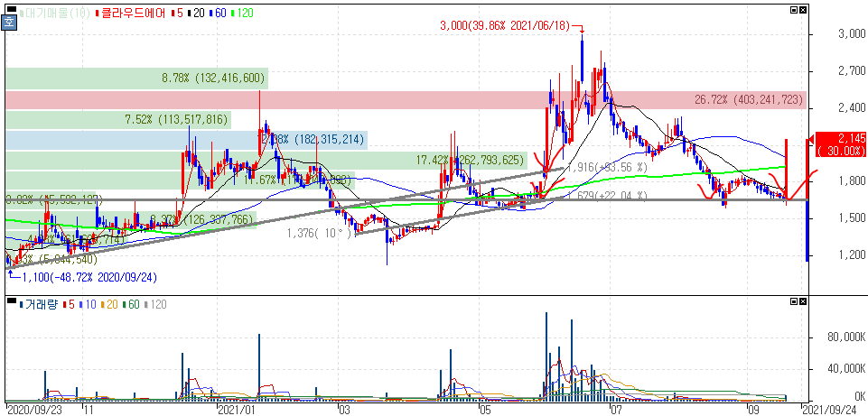Click the 3,000(39.86% 2021/06/18) high label
The width and height of the screenshot is (868, 416).
click(504, 25)
